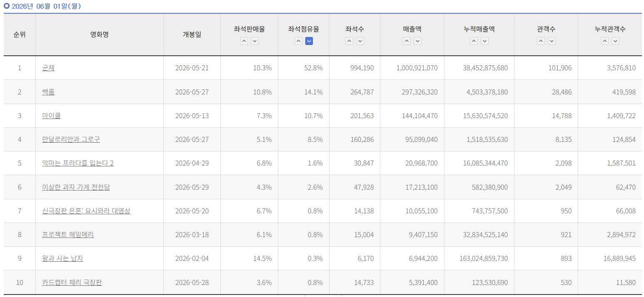Image resolution: width=644 pixels, height=297 pixels.
Task: Open the movie link 마이클
Action: click(x=51, y=116)
